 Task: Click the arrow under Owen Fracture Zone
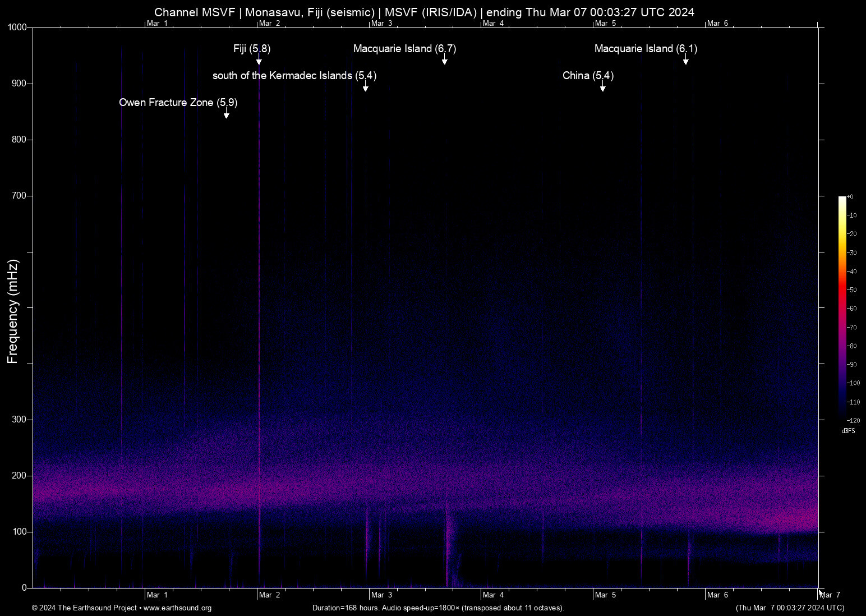click(x=227, y=114)
